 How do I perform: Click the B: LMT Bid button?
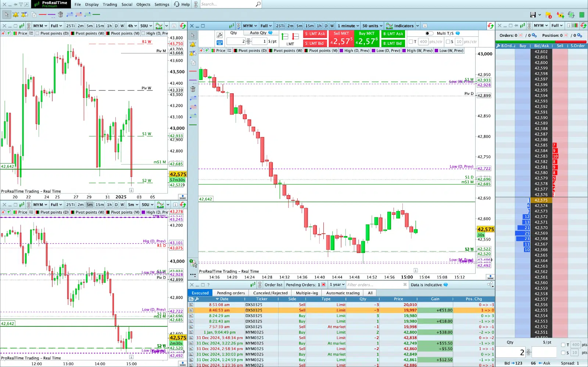[393, 43]
